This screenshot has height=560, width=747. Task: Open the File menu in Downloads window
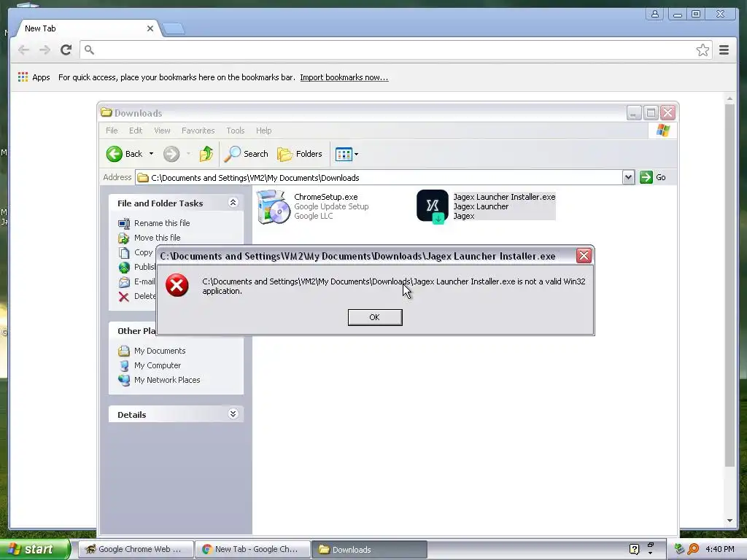[x=112, y=131]
